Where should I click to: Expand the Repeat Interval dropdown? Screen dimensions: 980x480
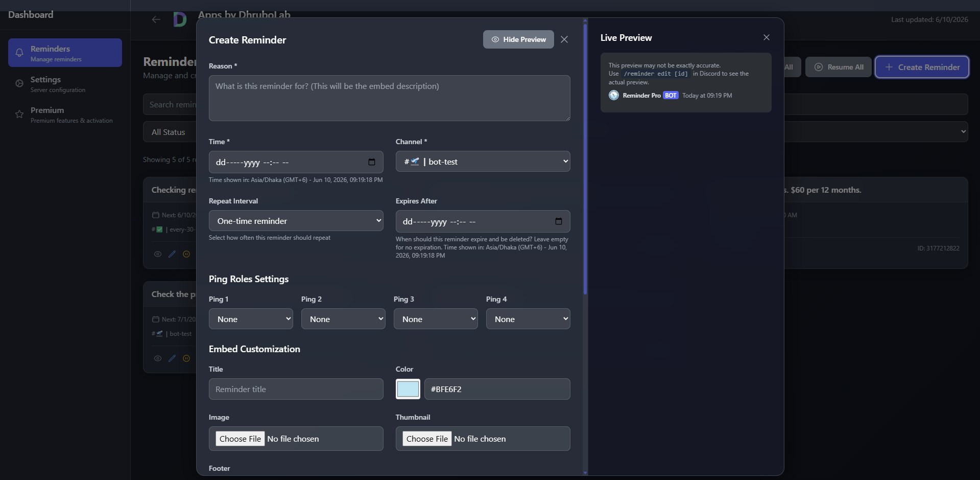(296, 221)
